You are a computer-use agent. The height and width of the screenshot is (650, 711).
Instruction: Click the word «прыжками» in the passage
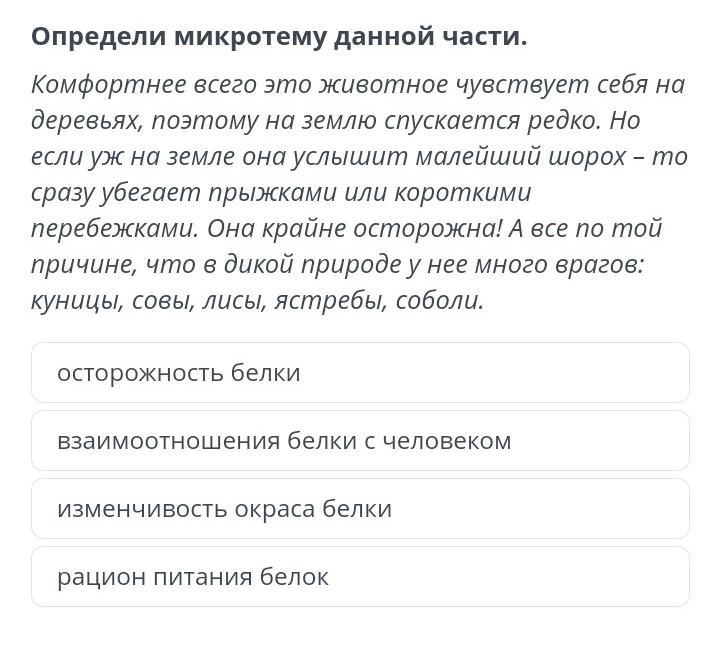point(273,194)
